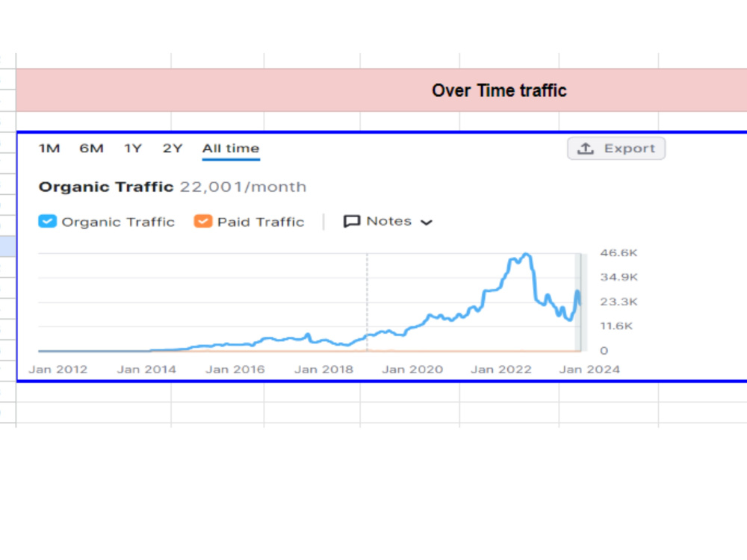Image resolution: width=747 pixels, height=560 pixels.
Task: Click the traffic peak on the blue line
Action: pos(527,255)
